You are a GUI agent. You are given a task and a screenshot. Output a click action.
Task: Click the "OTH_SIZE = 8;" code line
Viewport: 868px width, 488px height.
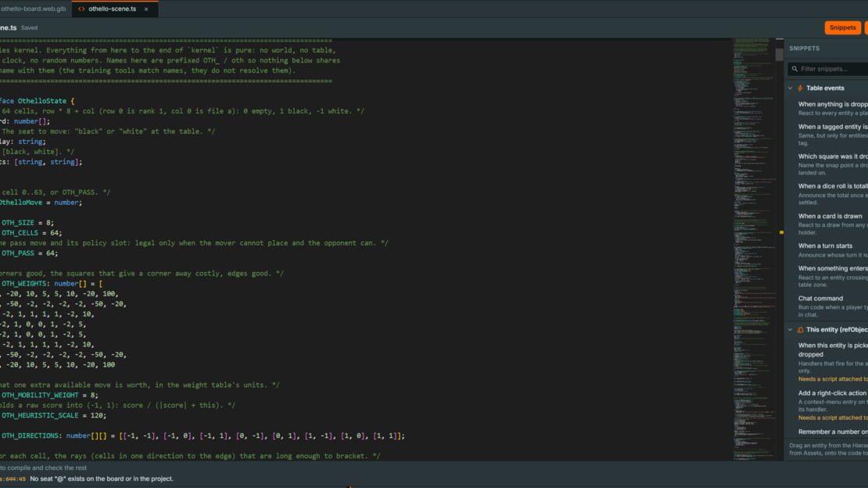(27, 223)
